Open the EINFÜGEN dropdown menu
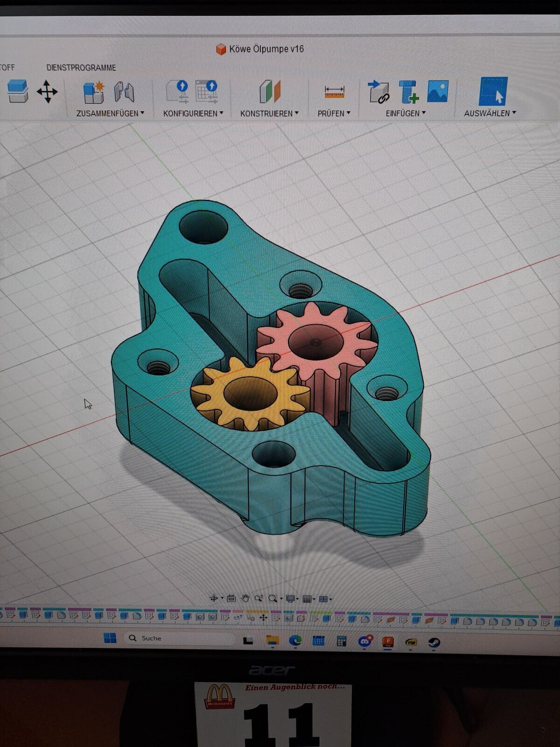 pyautogui.click(x=406, y=113)
